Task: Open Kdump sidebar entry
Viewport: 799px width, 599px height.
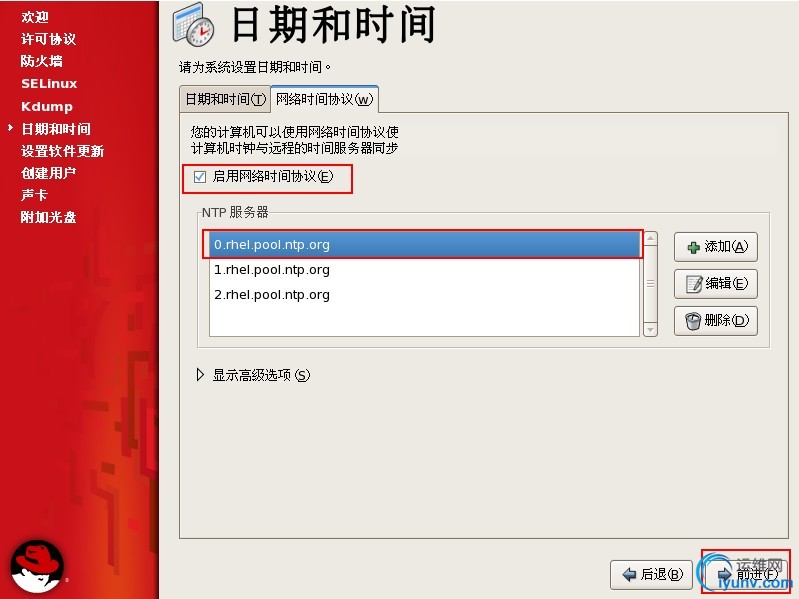Action: tap(47, 106)
